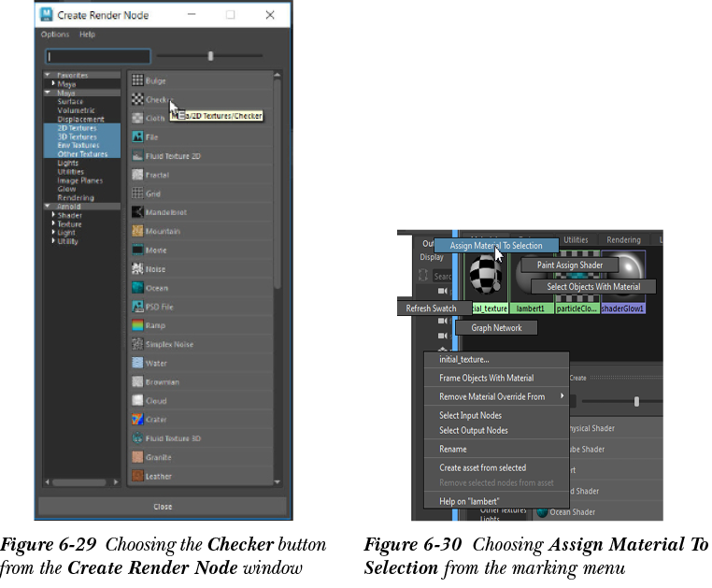Choose Assign Material To Selection
Screen dimensions: 712x588
(x=495, y=246)
